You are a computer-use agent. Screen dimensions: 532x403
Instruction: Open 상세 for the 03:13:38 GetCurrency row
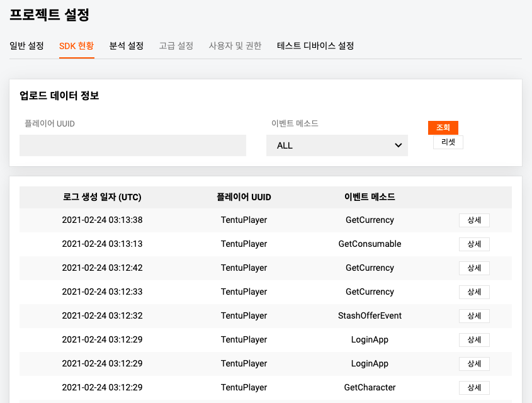tap(474, 220)
